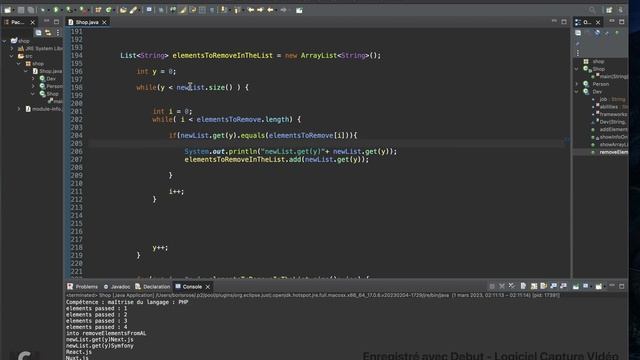
Task: Select the job field in Outline
Action: coord(609,99)
